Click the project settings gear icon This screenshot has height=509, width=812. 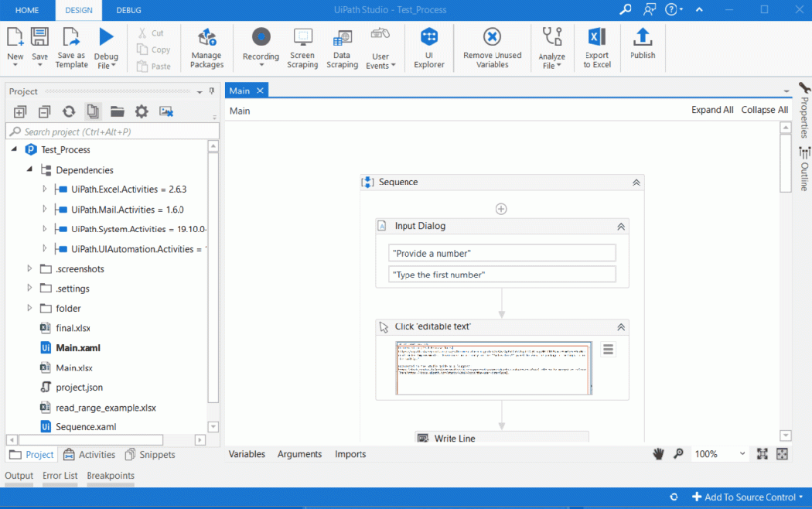pos(142,111)
